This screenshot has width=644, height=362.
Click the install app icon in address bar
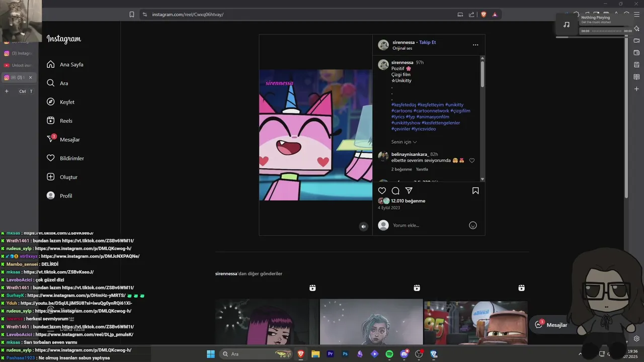460,15
